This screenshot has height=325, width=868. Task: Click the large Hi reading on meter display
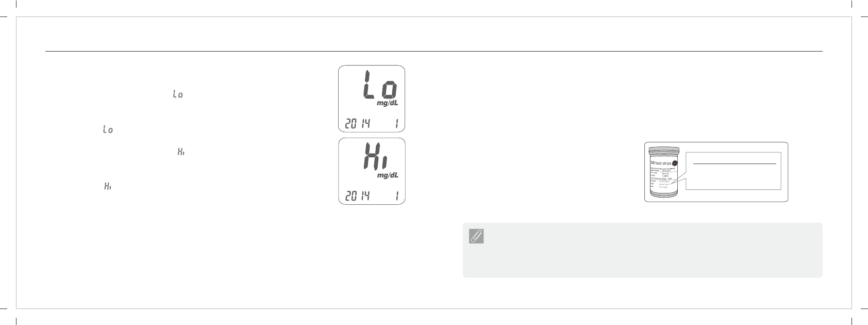pyautogui.click(x=379, y=157)
